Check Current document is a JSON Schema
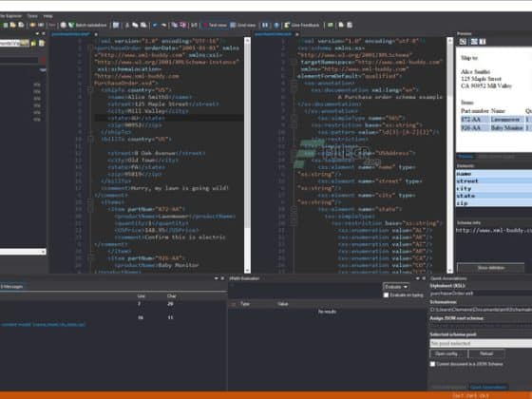The image size is (532, 399). 432,364
